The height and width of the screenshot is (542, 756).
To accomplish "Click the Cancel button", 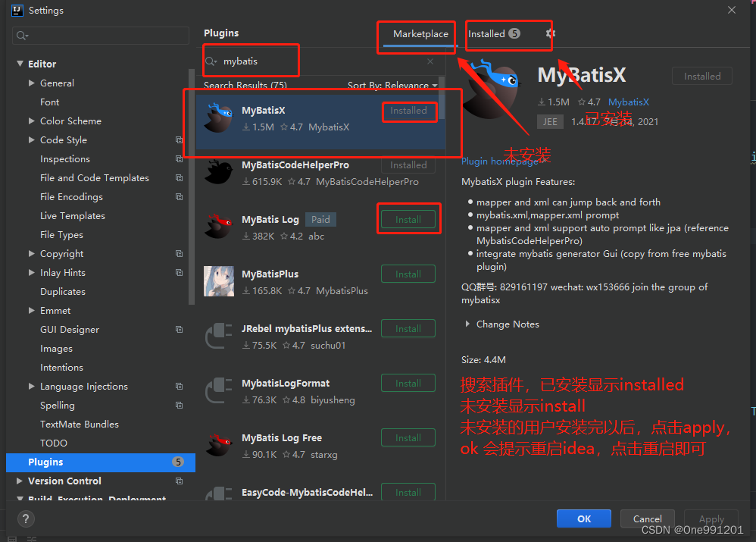I will coord(647,519).
